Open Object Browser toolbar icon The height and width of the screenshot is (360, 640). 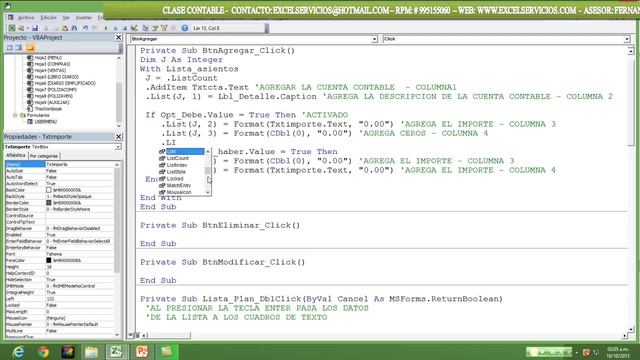coord(164,28)
